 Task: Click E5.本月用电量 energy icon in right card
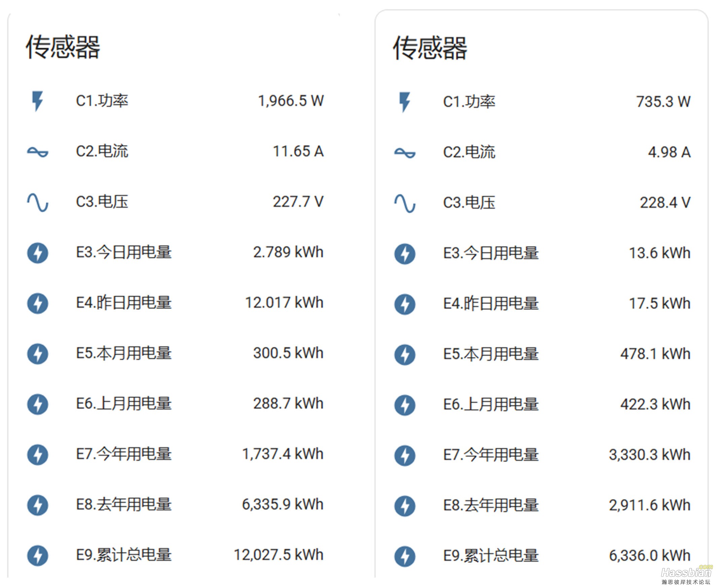tap(405, 355)
